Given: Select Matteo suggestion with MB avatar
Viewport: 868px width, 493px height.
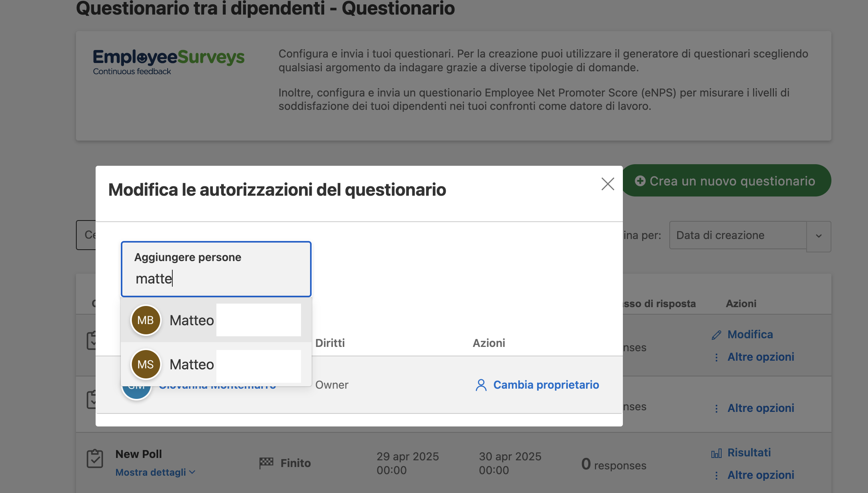Looking at the screenshot, I should point(216,320).
